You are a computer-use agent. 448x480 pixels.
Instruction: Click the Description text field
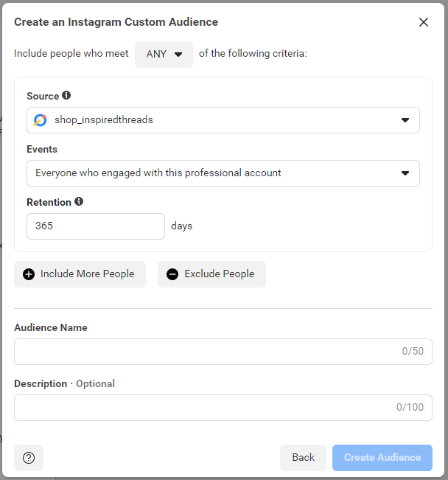[x=223, y=408]
